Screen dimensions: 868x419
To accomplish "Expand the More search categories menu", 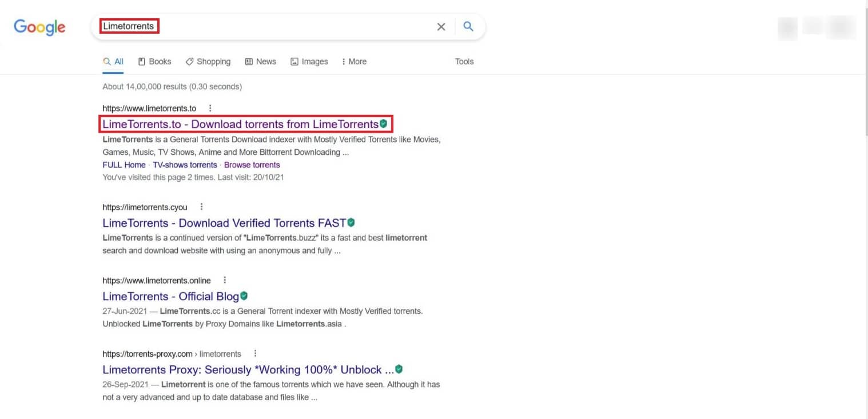I will coord(354,62).
